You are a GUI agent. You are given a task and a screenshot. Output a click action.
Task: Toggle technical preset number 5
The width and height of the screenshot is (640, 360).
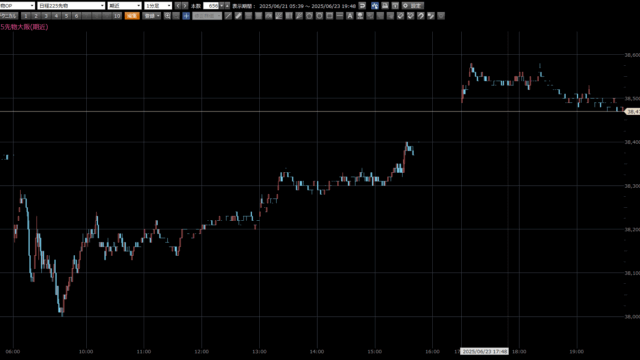pyautogui.click(x=66, y=16)
